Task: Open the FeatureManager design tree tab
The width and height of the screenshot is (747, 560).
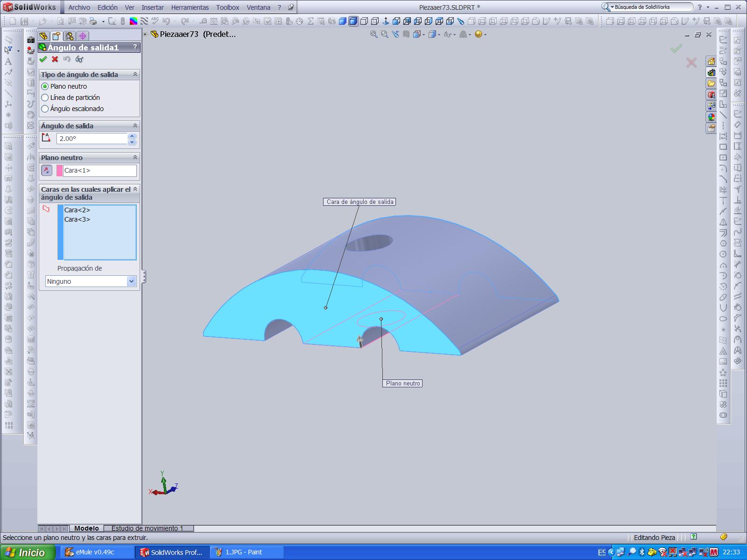Action: coord(43,36)
